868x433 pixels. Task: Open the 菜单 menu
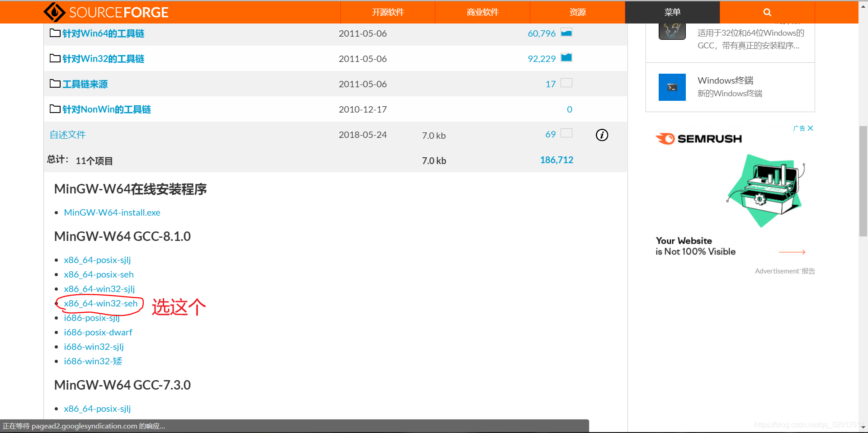tap(672, 12)
